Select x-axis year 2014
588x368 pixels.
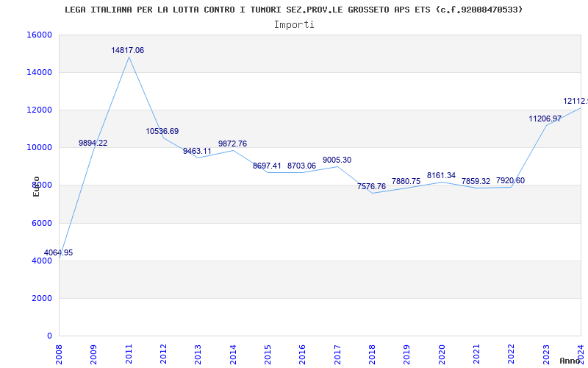click(x=233, y=355)
